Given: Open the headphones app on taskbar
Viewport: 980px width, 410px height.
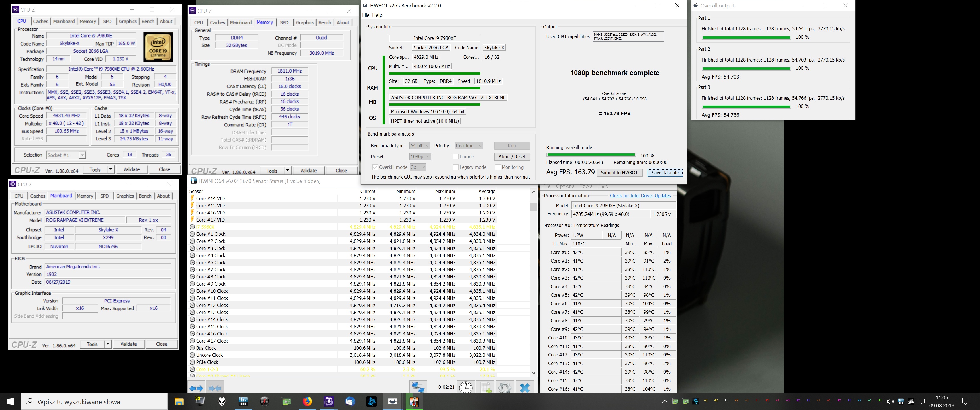Looking at the screenshot, I should [x=264, y=402].
